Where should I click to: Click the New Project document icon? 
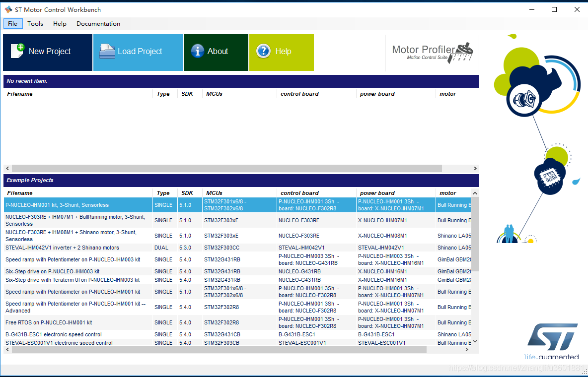click(x=17, y=51)
